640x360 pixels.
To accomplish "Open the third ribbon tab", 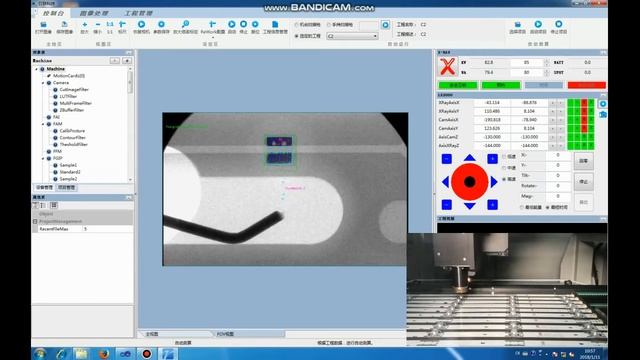I will click(x=139, y=13).
